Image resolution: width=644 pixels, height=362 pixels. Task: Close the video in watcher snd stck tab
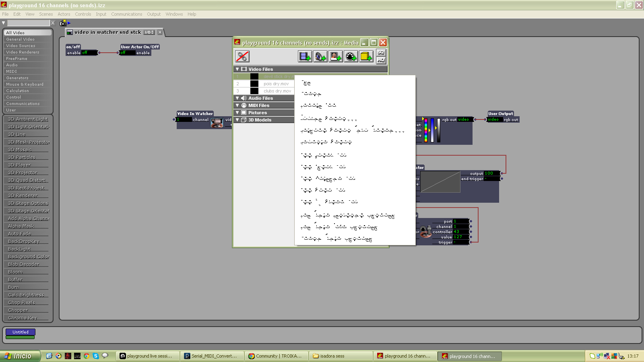click(x=160, y=32)
